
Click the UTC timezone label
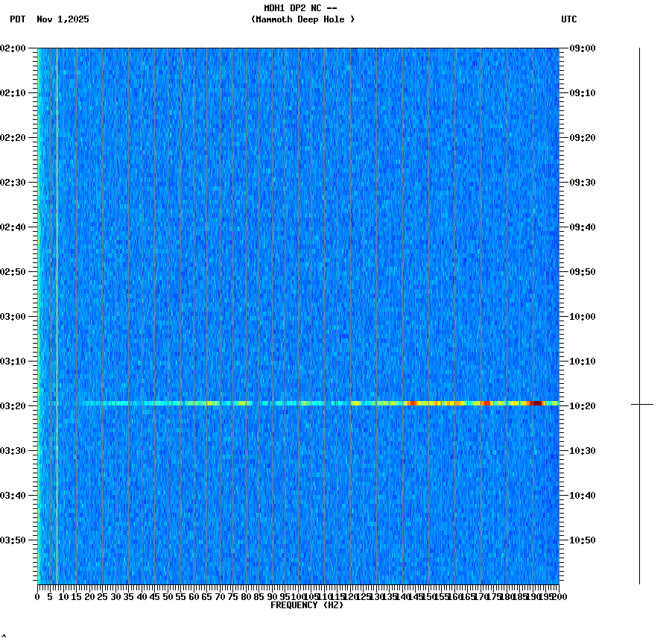[x=570, y=20]
